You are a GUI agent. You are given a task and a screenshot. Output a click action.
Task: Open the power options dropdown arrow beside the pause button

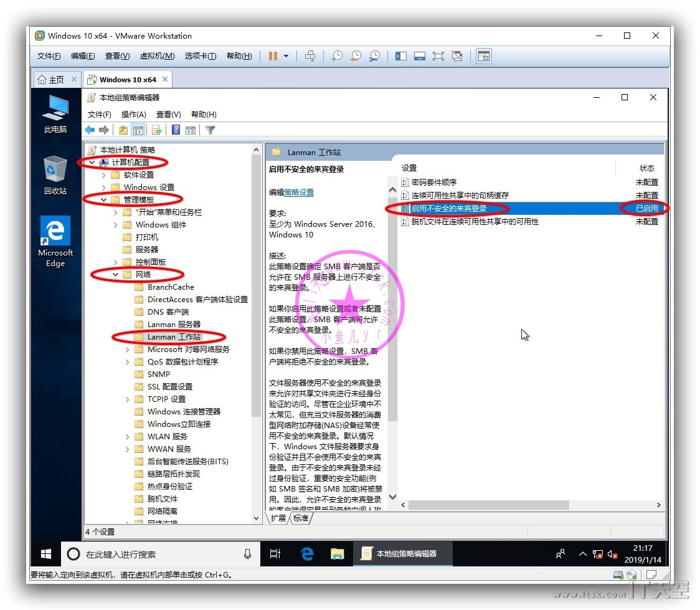tap(286, 56)
